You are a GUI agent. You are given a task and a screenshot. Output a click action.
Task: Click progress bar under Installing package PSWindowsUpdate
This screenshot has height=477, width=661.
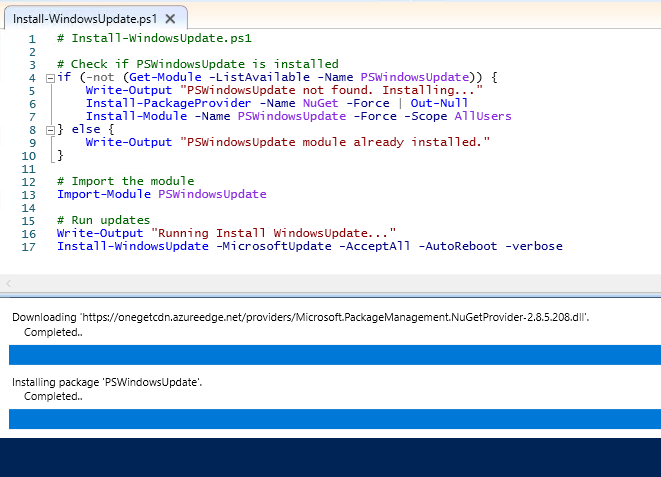point(335,419)
